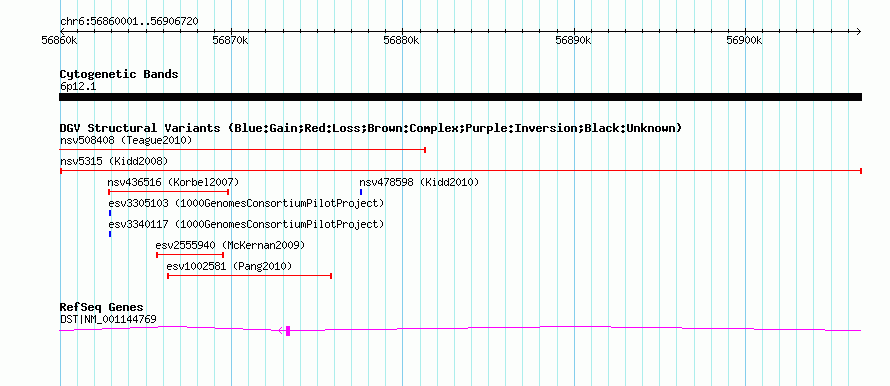Select the nsv508408 red loss bar
Image resolution: width=890 pixels, height=386 pixels.
pyautogui.click(x=243, y=150)
